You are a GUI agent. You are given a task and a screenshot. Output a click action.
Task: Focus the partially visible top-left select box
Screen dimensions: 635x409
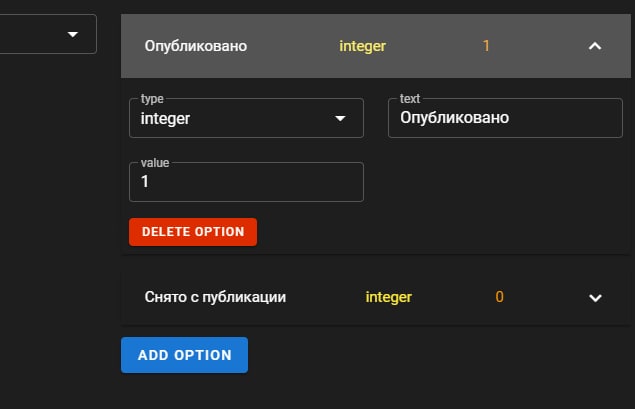tap(40, 34)
